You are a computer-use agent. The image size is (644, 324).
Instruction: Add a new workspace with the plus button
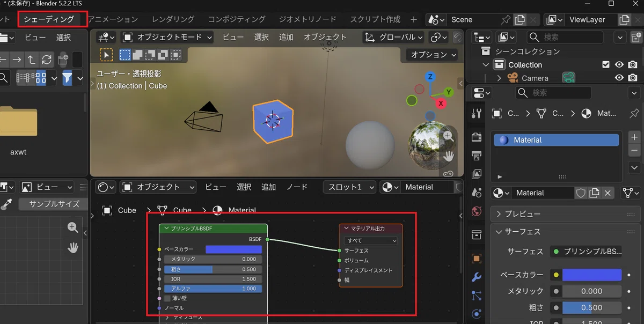pyautogui.click(x=413, y=19)
